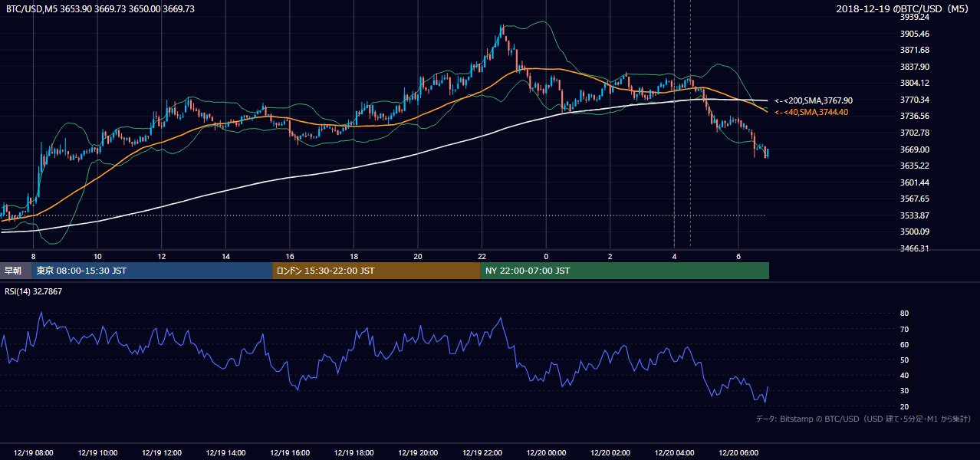Click the RSI level 80 label

point(904,314)
